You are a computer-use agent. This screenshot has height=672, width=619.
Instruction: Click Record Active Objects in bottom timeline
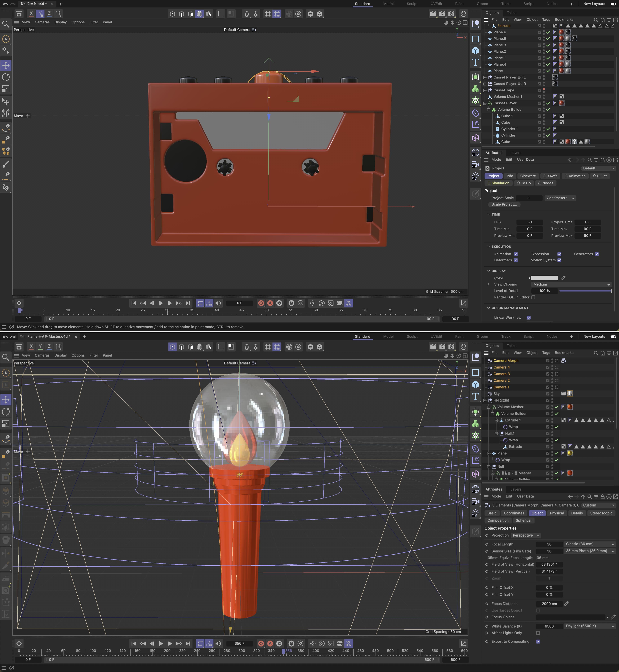pyautogui.click(x=261, y=643)
